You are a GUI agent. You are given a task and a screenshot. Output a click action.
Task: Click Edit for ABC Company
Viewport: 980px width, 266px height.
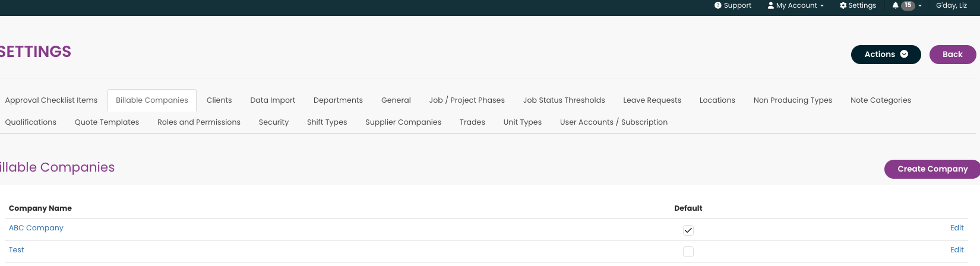[x=957, y=228]
